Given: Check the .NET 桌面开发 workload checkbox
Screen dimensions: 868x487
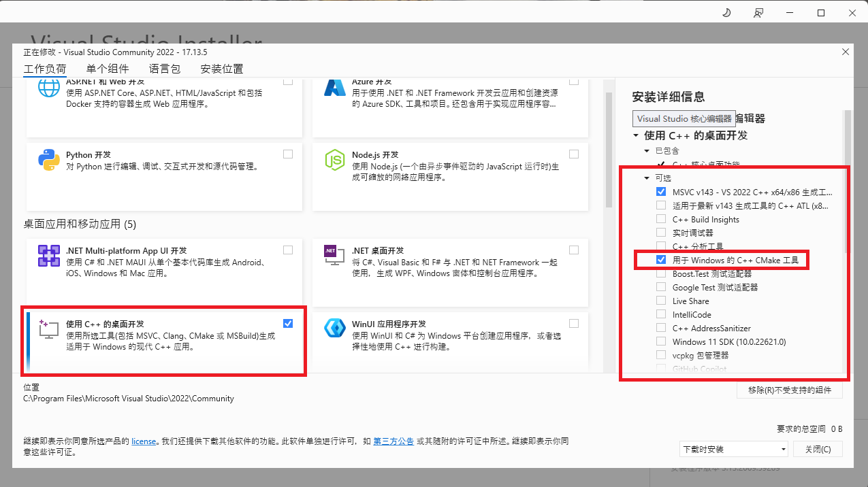Looking at the screenshot, I should pos(574,250).
